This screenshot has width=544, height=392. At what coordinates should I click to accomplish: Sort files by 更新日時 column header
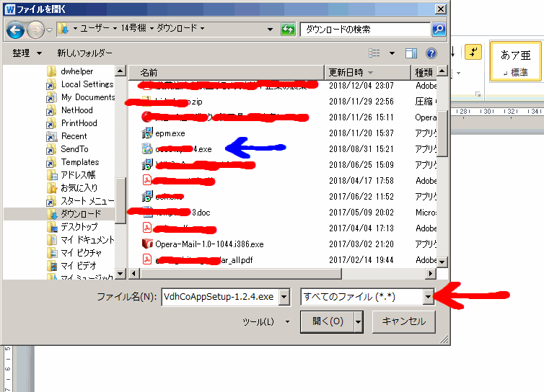pyautogui.click(x=368, y=73)
